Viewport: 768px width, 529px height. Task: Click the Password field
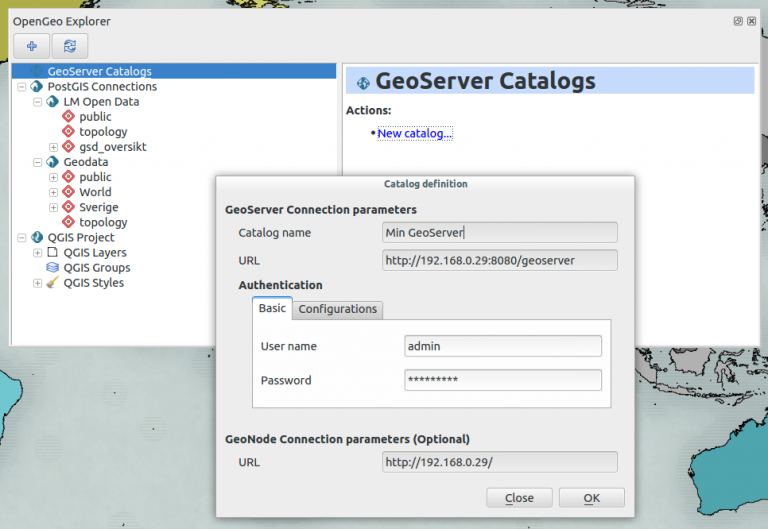click(503, 380)
